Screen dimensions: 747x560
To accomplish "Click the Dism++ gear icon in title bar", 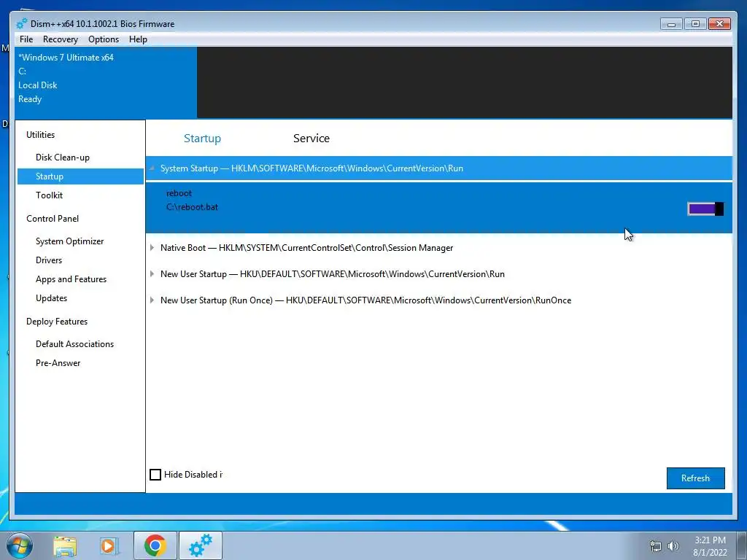I will 21,23.
